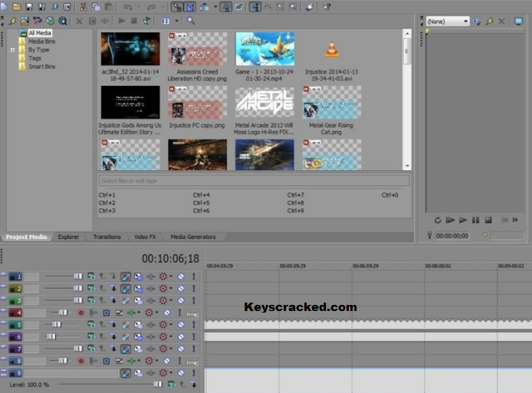Click the Open project folder icon

pyautogui.click(x=16, y=6)
